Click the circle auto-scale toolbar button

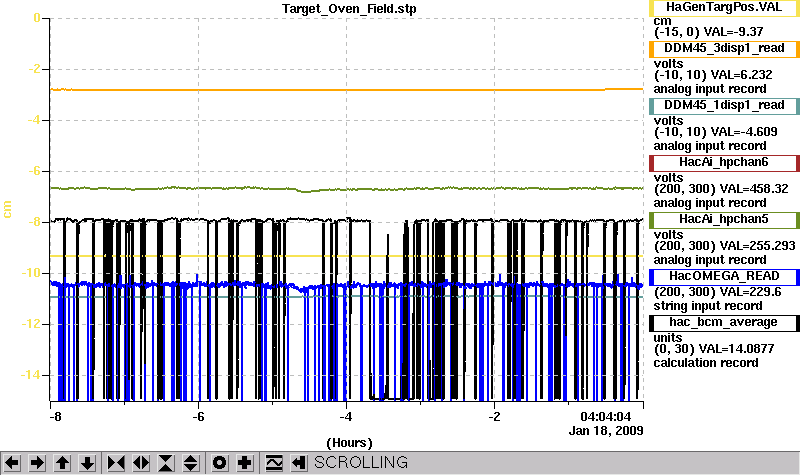coord(219,463)
